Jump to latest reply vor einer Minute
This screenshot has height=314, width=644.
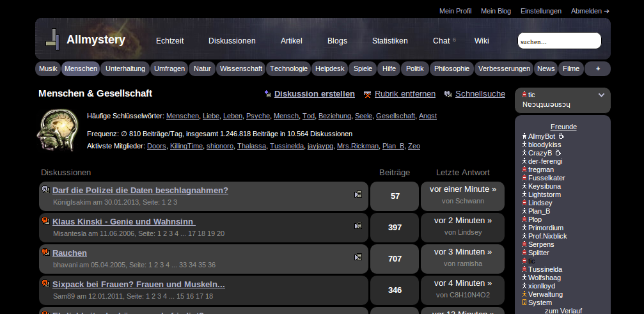(463, 189)
